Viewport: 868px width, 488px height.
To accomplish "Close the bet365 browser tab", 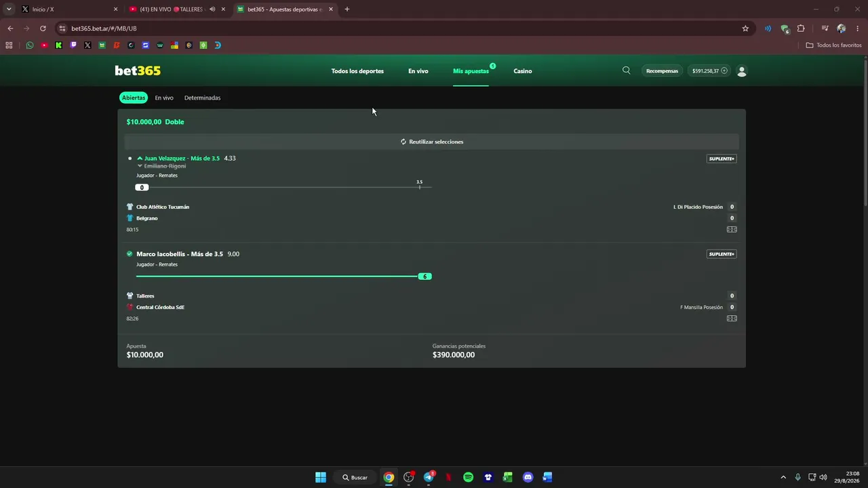I will click(x=331, y=9).
